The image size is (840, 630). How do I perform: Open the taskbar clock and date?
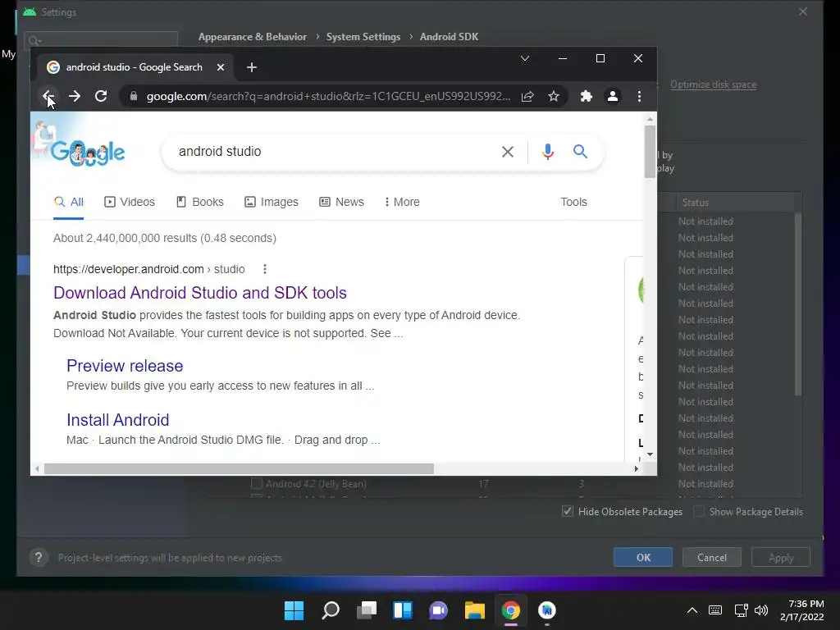(x=802, y=610)
